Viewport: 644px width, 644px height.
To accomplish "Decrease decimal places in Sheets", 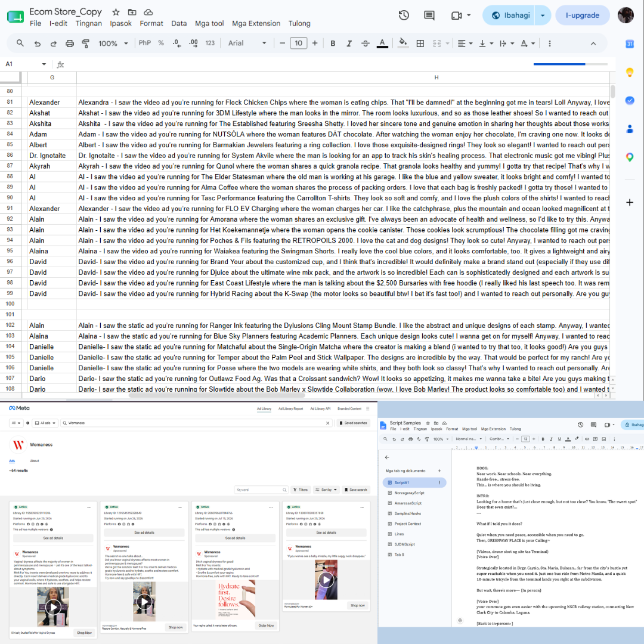I will coord(177,43).
